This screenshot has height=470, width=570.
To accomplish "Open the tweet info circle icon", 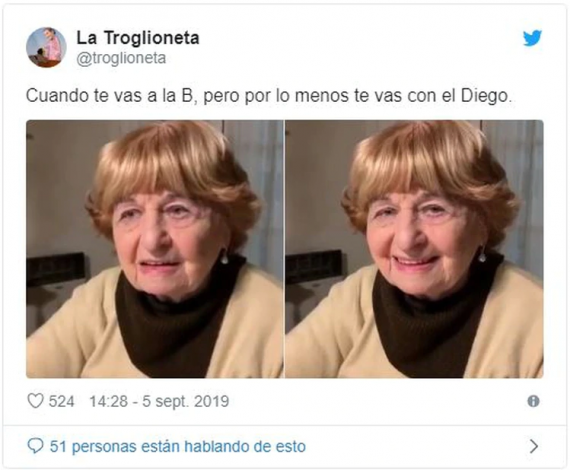I will click(x=533, y=401).
